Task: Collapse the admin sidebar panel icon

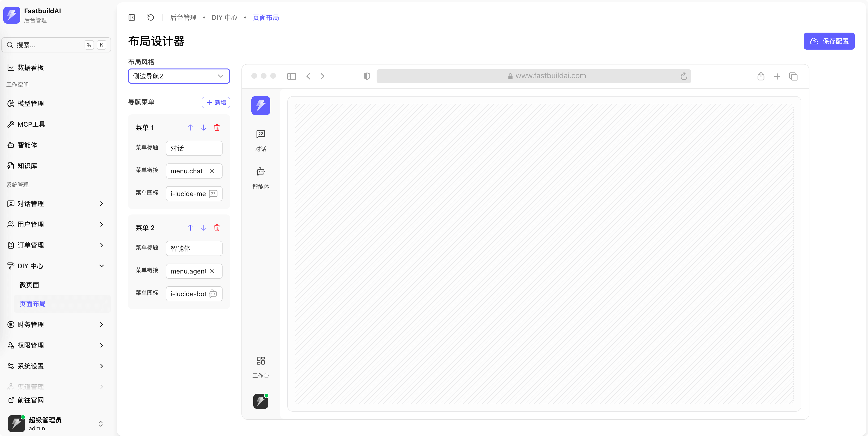Action: point(132,17)
